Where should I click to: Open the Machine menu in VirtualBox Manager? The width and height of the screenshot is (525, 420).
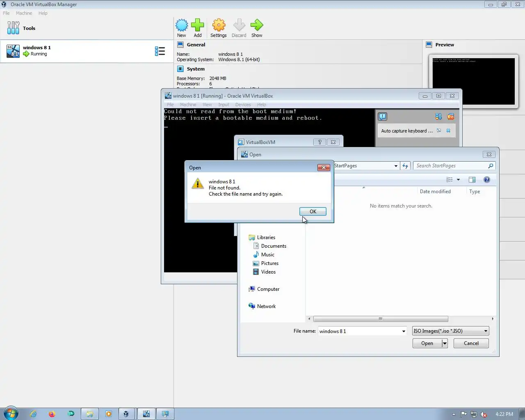(x=24, y=13)
